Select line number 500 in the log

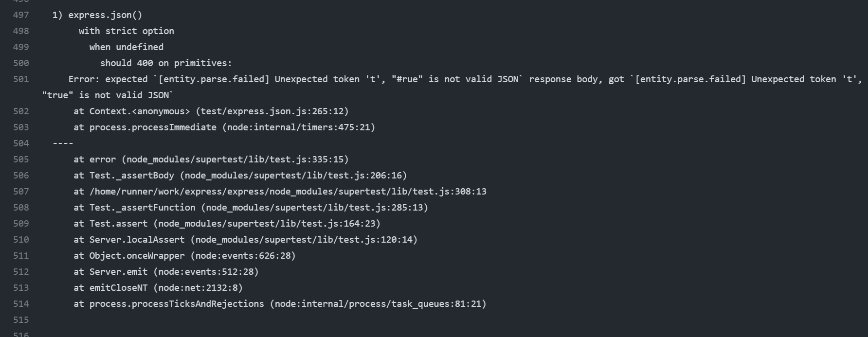pos(21,63)
